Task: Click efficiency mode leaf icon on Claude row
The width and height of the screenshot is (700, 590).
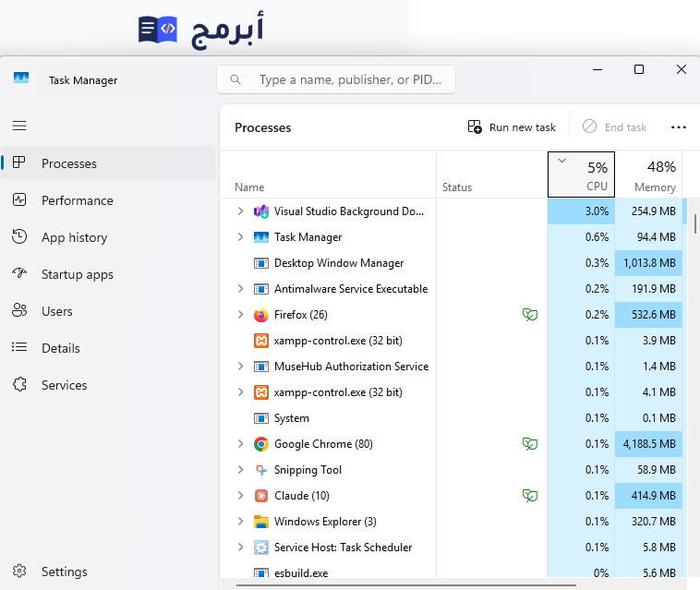Action: [x=530, y=496]
